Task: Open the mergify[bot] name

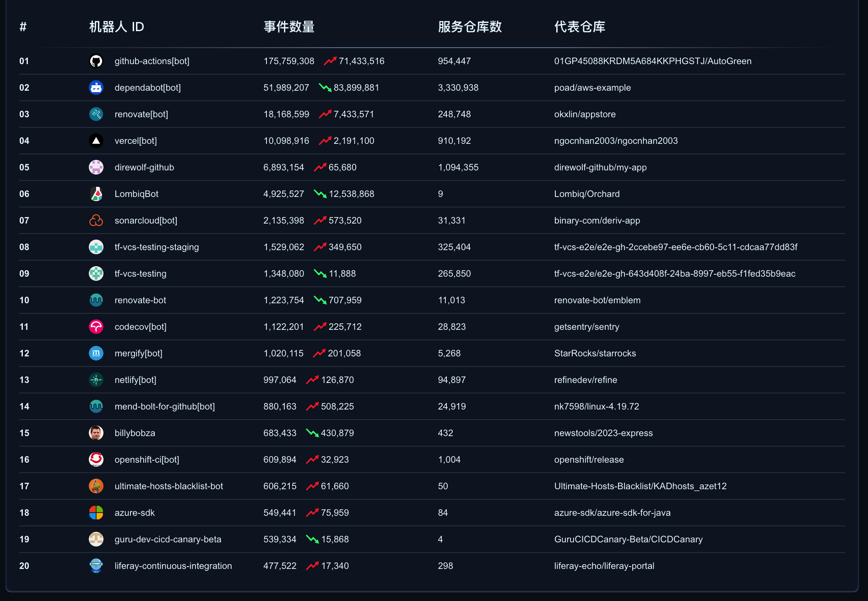Action: [138, 353]
